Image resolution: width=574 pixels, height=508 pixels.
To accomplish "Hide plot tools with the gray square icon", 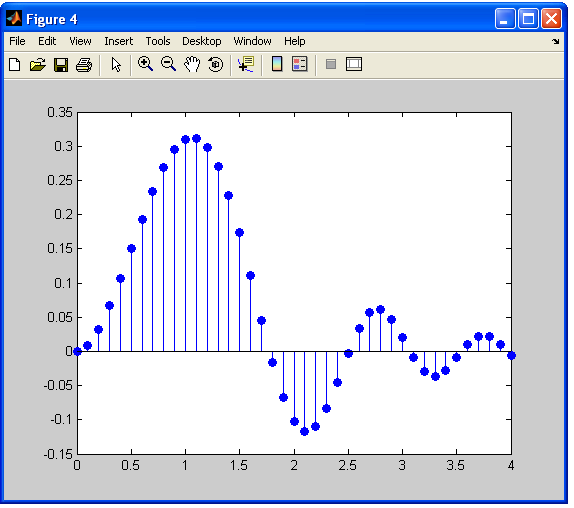I will pos(331,64).
